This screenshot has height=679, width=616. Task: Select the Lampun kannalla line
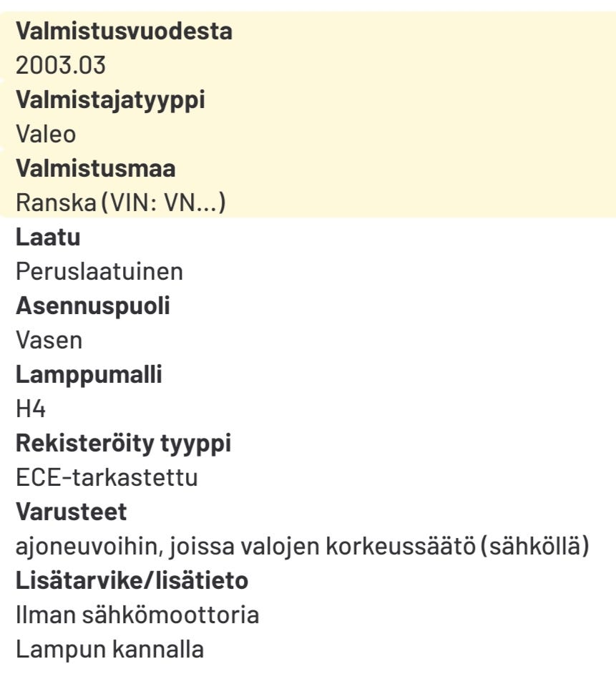(109, 649)
